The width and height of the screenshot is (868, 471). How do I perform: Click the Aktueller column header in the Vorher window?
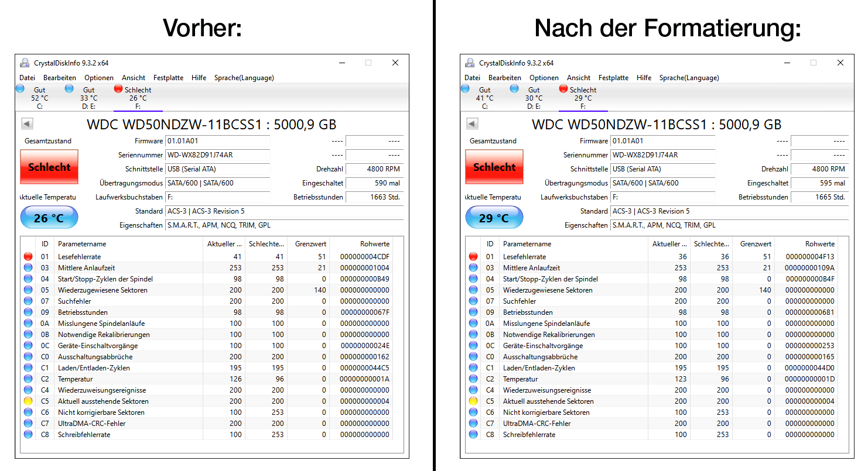(223, 244)
